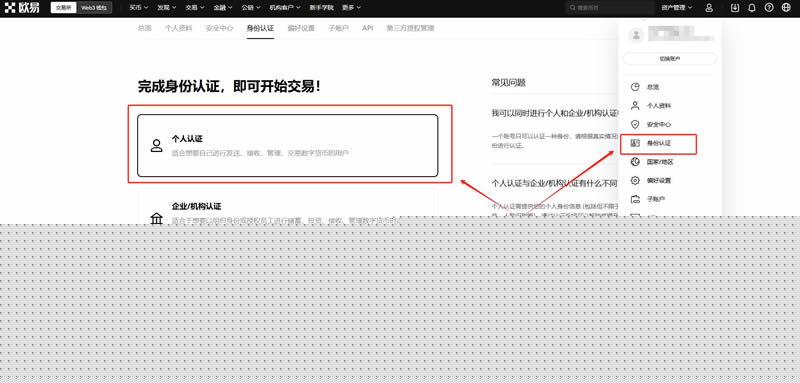Expand the 金融 dropdown menu
Image resolution: width=800 pixels, height=383 pixels.
[x=223, y=8]
